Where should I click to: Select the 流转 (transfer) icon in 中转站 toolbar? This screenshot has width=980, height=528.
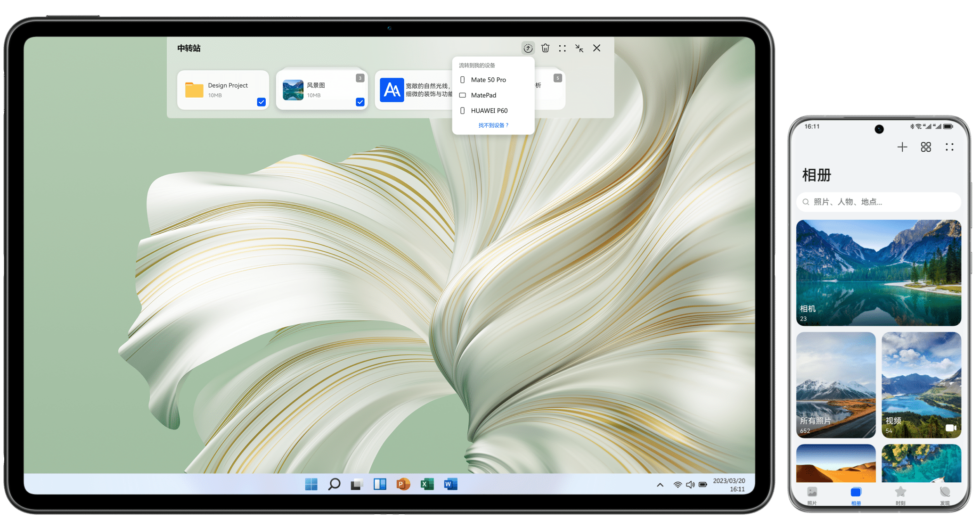point(528,48)
